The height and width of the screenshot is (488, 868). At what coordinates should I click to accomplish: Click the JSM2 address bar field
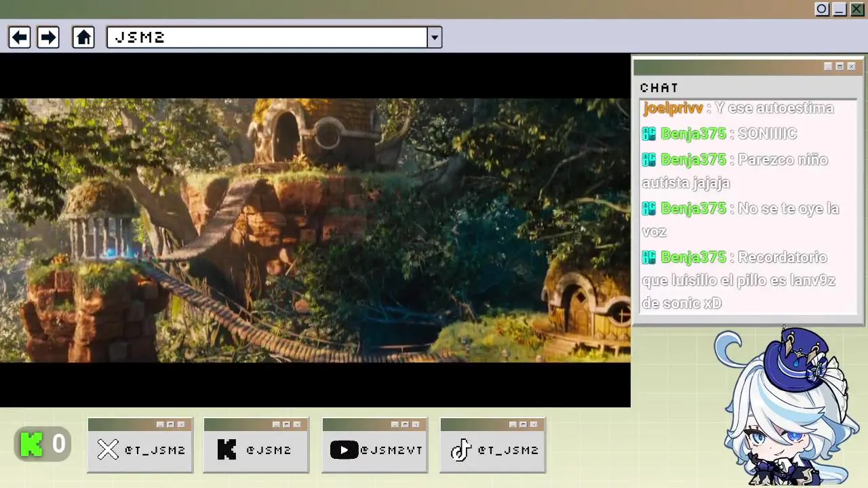267,37
